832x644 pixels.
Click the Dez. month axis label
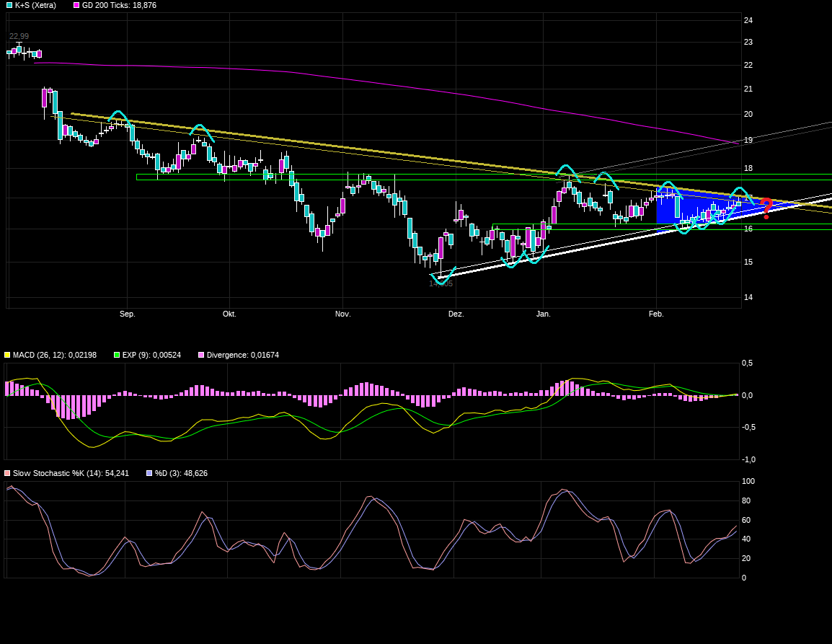tap(456, 314)
